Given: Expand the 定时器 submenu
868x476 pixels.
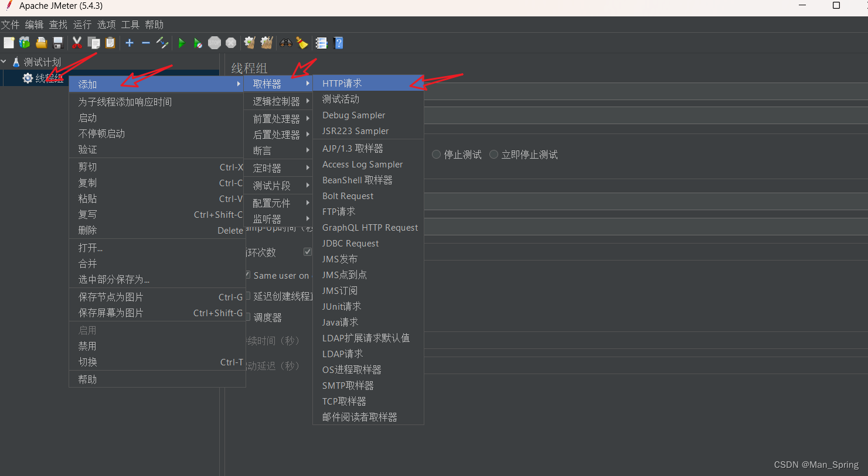Looking at the screenshot, I should point(278,168).
